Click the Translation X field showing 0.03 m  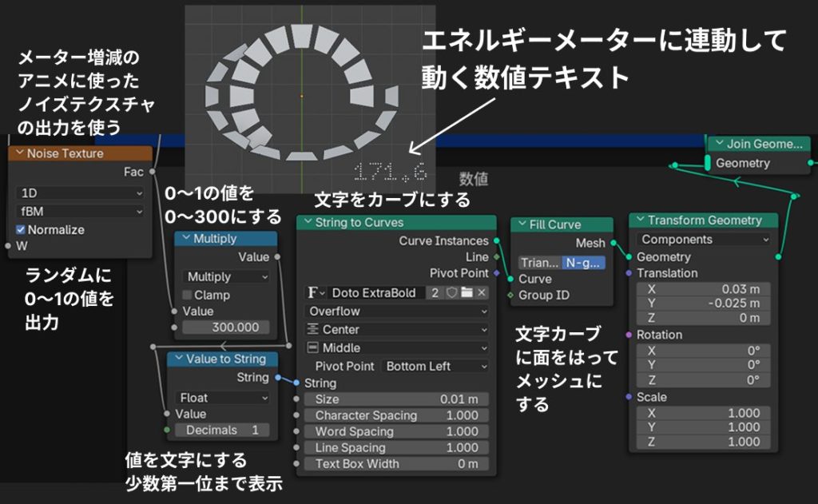pyautogui.click(x=703, y=288)
